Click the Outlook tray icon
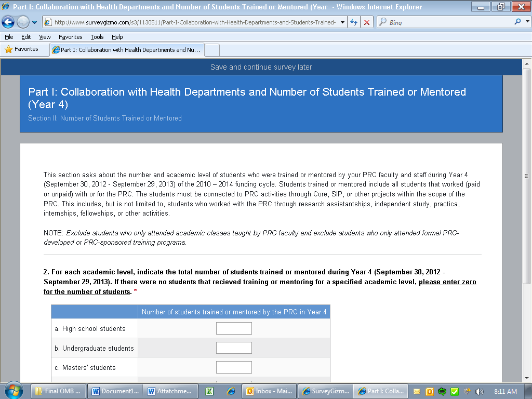Viewport: 532px width, 399px height. pos(430,392)
